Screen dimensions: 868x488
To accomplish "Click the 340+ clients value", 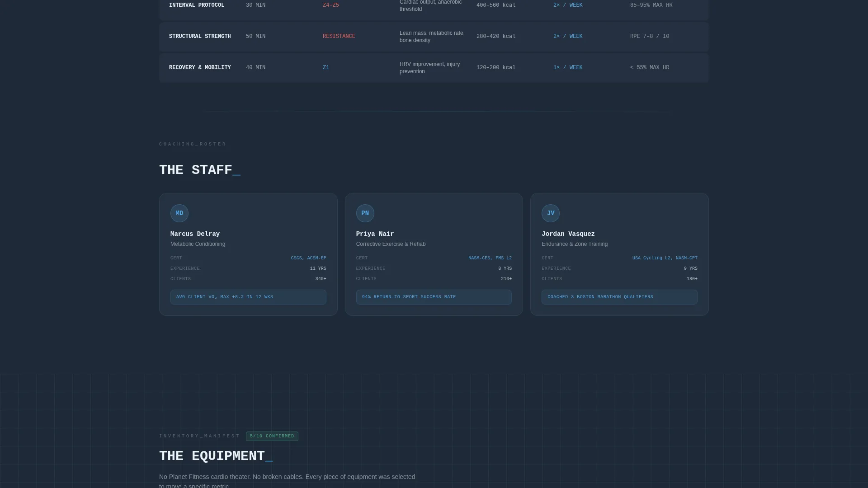I will tap(321, 279).
